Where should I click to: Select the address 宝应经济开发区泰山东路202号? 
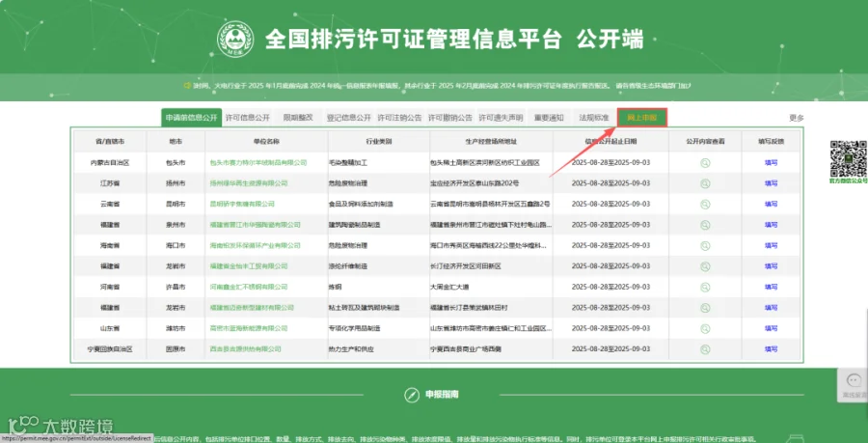475,183
